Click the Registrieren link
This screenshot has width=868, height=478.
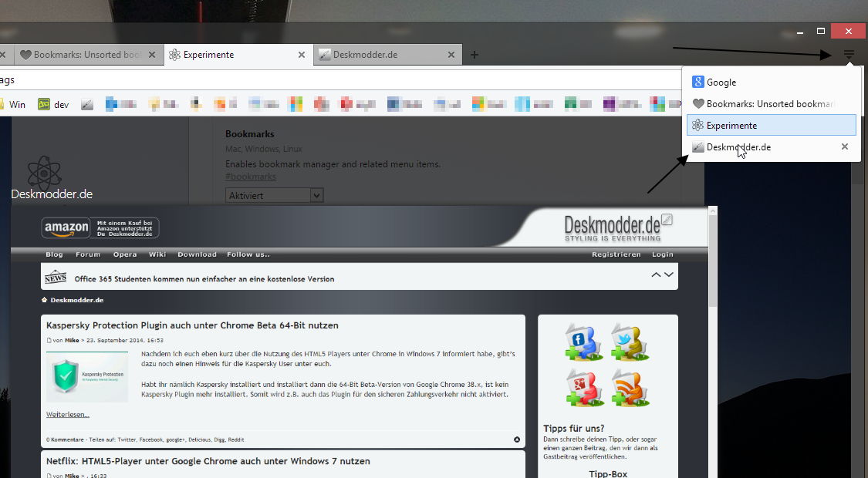point(616,254)
